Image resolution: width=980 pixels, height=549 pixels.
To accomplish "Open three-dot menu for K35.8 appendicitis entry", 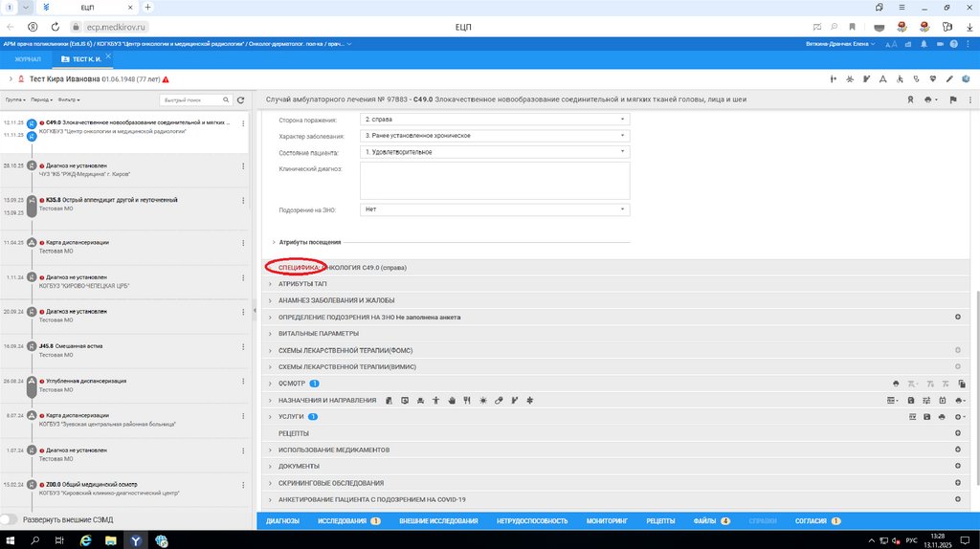I will pos(243,201).
